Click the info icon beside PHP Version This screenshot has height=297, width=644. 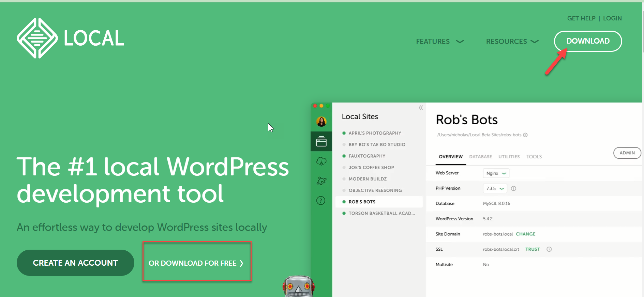pos(513,188)
